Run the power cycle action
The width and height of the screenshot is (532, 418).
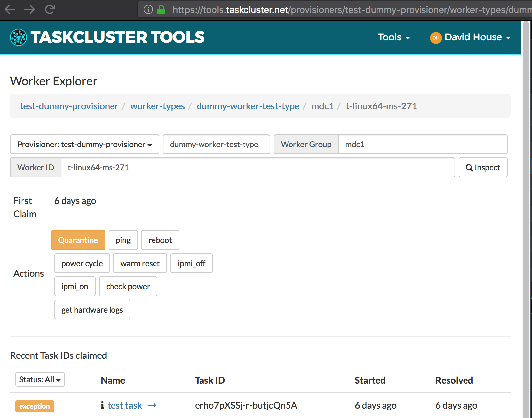point(82,263)
